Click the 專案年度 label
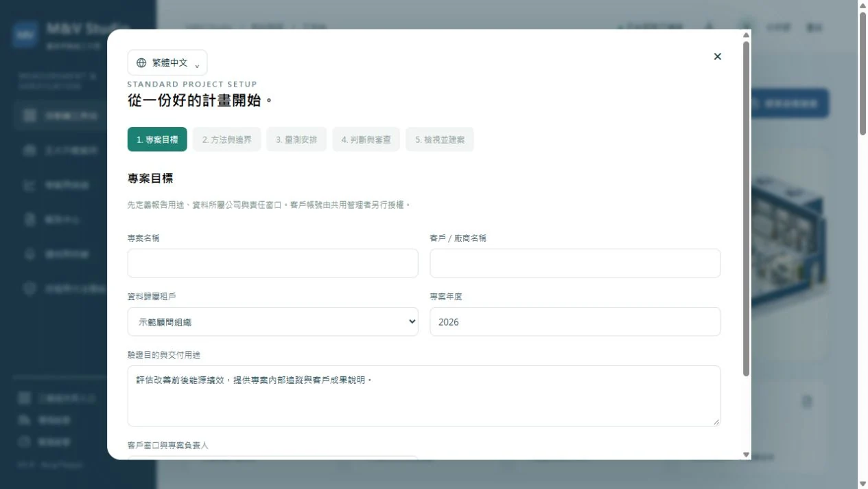The height and width of the screenshot is (489, 868). tap(446, 297)
